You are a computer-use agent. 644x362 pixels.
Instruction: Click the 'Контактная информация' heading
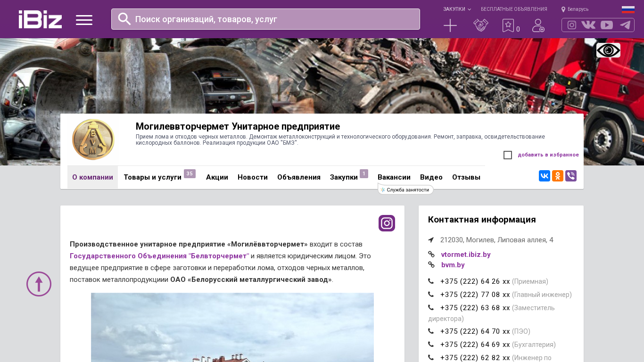click(x=482, y=220)
